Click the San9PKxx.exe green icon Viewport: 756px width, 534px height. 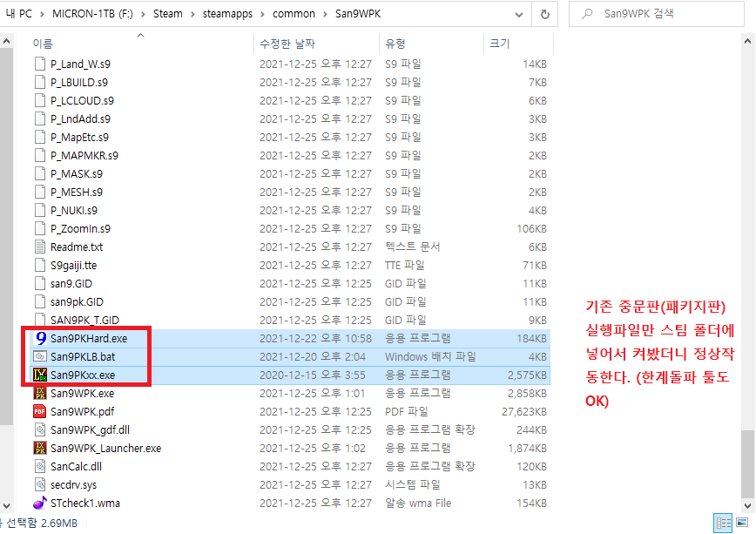pyautogui.click(x=40, y=375)
